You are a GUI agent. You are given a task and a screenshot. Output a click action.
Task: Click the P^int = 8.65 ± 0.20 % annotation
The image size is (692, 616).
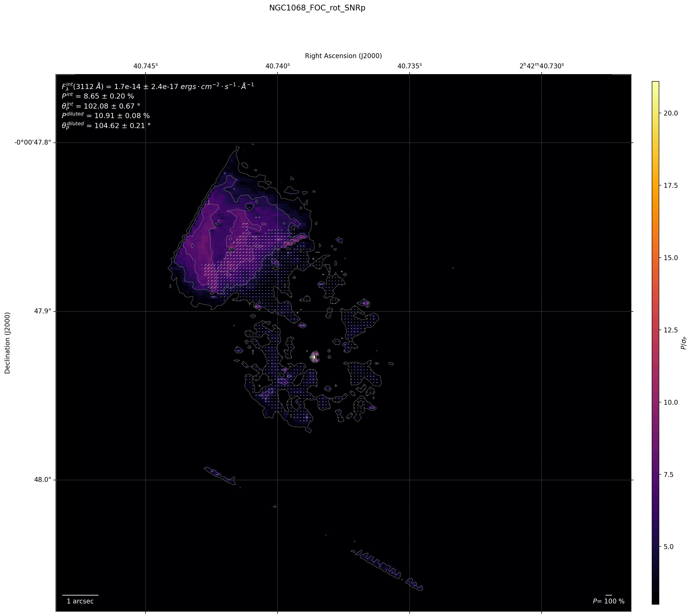click(x=97, y=96)
